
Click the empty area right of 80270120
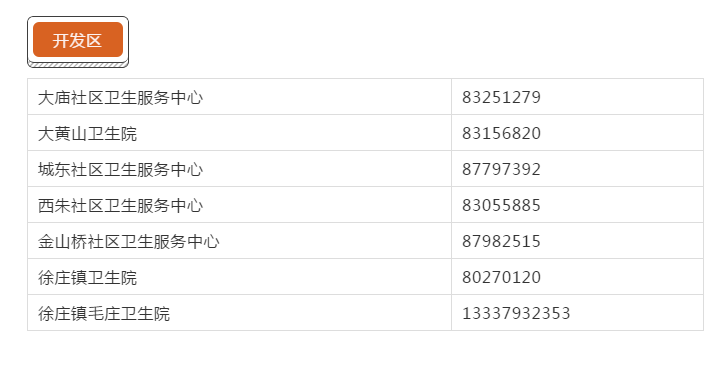coord(622,277)
